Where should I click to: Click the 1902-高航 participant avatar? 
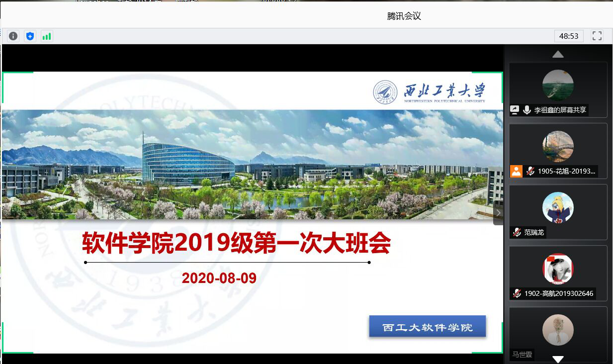click(x=558, y=269)
